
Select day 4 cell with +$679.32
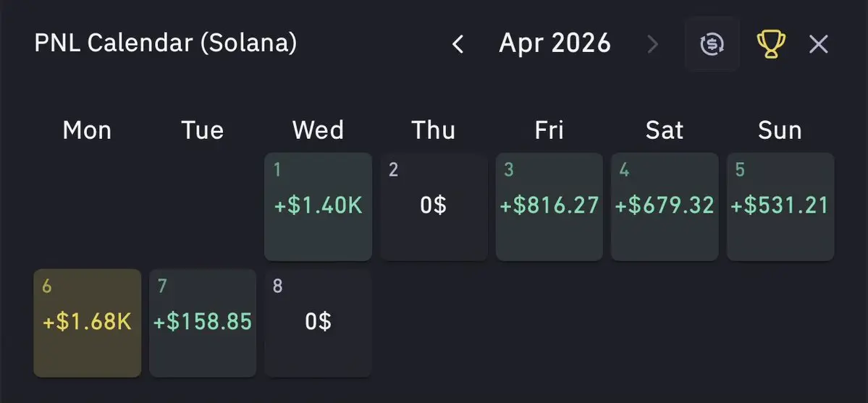tap(665, 206)
